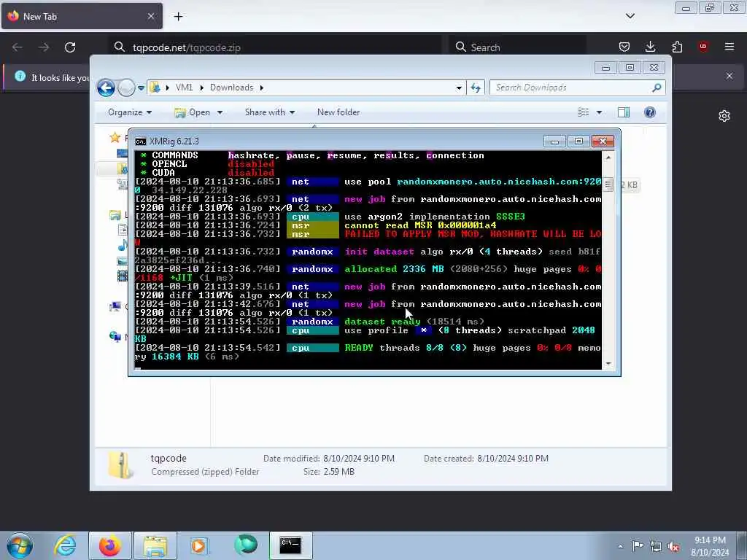
Task: Go forward in the Explorer window
Action: click(x=126, y=87)
